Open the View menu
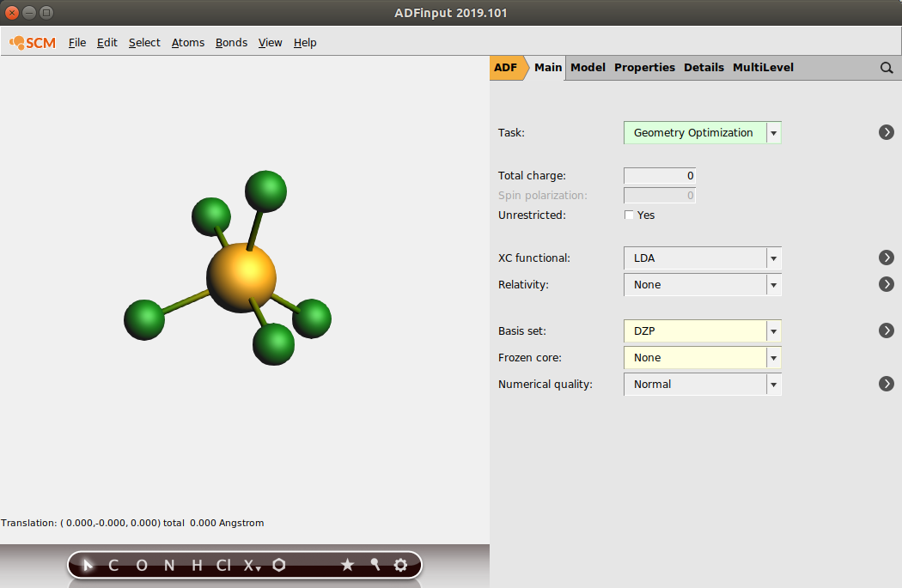Screen dimensions: 902x588 click(270, 43)
